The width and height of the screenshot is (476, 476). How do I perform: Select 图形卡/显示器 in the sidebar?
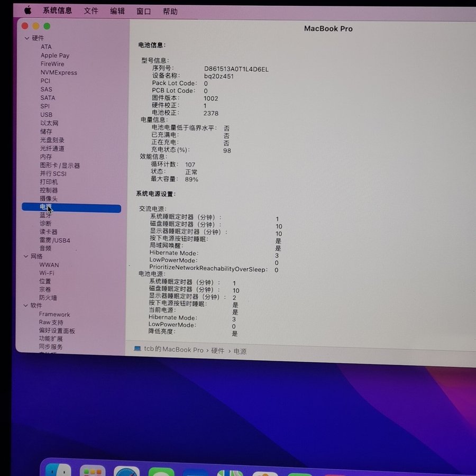click(x=60, y=166)
